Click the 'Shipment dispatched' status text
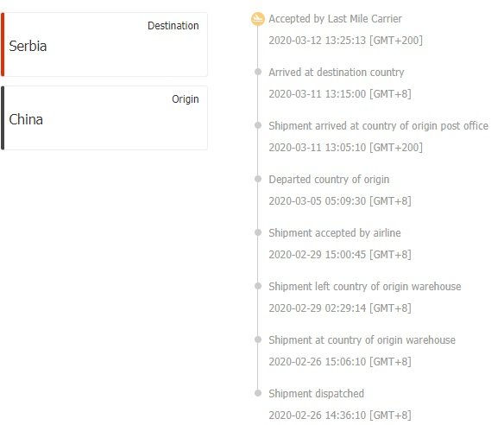504x425 pixels. [x=316, y=394]
